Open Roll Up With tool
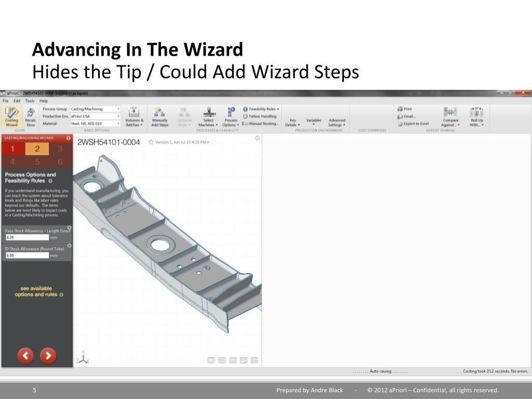 [476, 117]
